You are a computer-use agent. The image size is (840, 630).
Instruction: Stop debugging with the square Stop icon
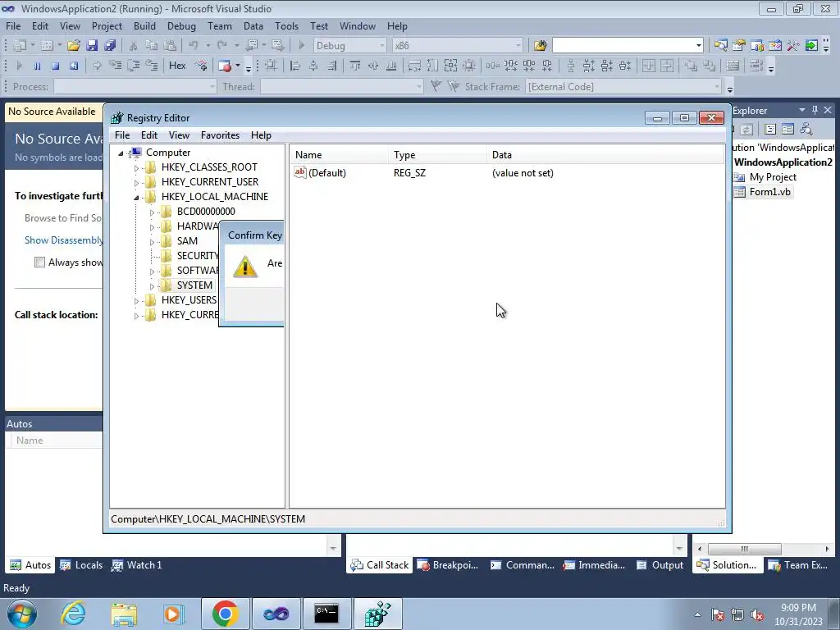click(55, 66)
